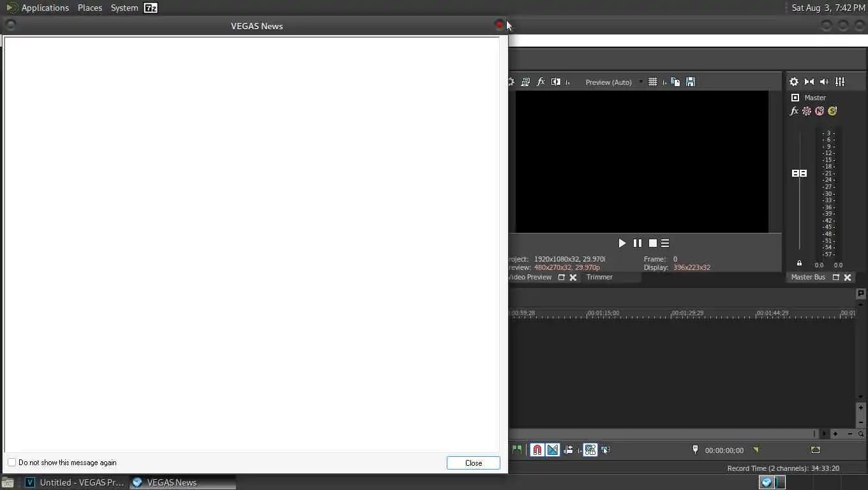
Task: Click the timeline ruler at 00:01:29;29
Action: (687, 313)
